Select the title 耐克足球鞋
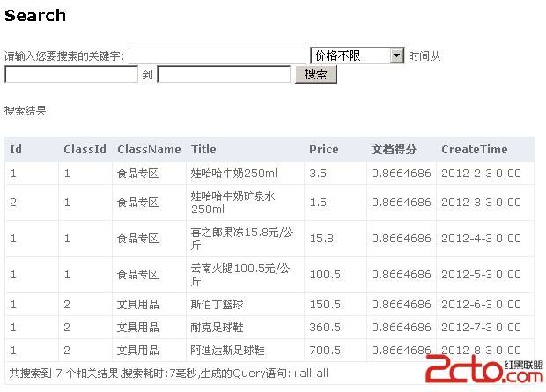The image size is (546, 392). tap(217, 327)
